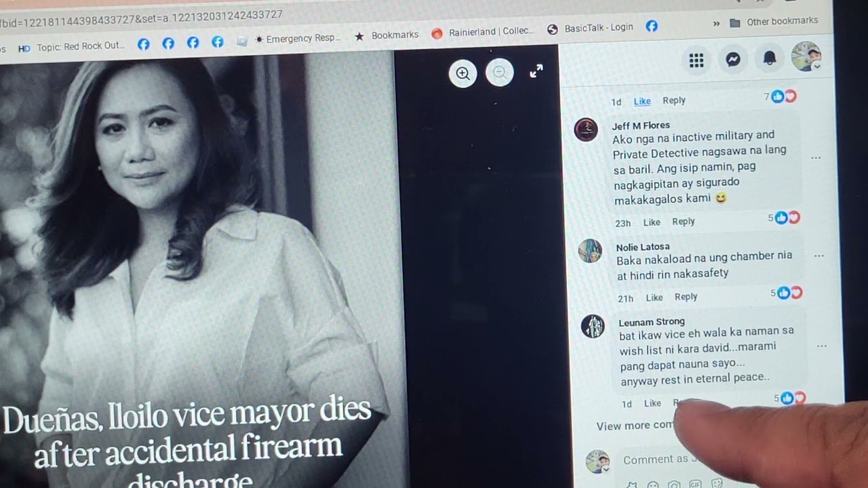Open the second Facebook bookmark icon
This screenshot has height=488, width=868.
pos(168,43)
